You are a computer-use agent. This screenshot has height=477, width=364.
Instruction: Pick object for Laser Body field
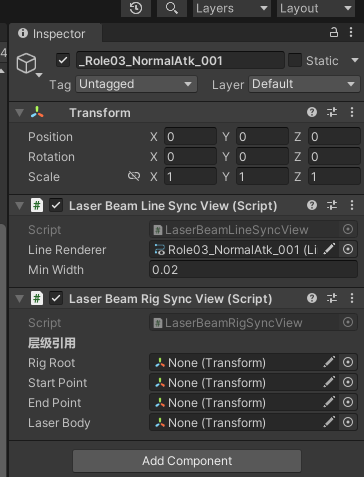tap(348, 422)
